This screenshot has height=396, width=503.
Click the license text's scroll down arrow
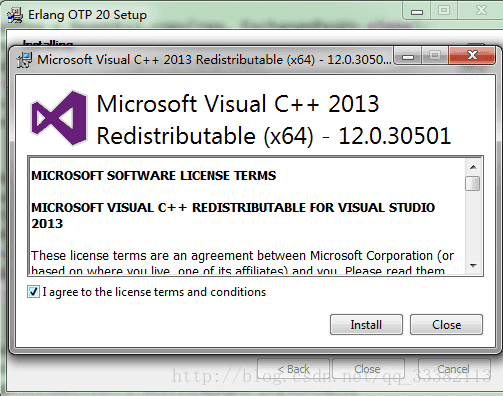pyautogui.click(x=473, y=266)
